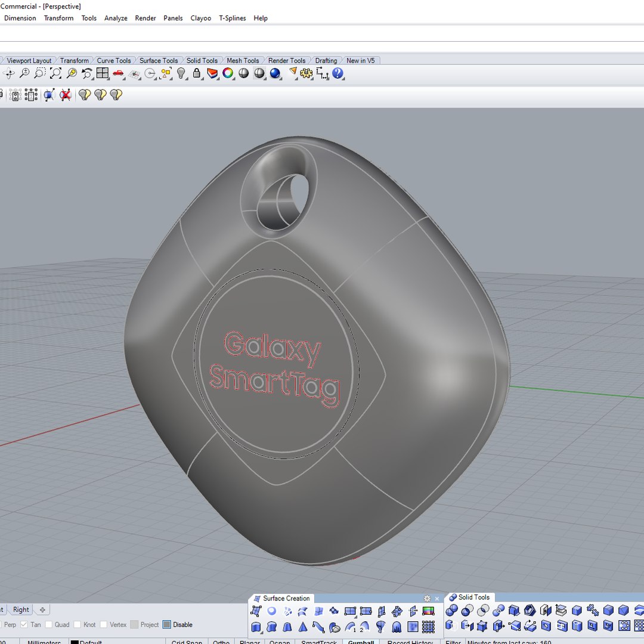644x644 pixels.
Task: Click the padlock Lock objects icon
Action: tap(197, 73)
